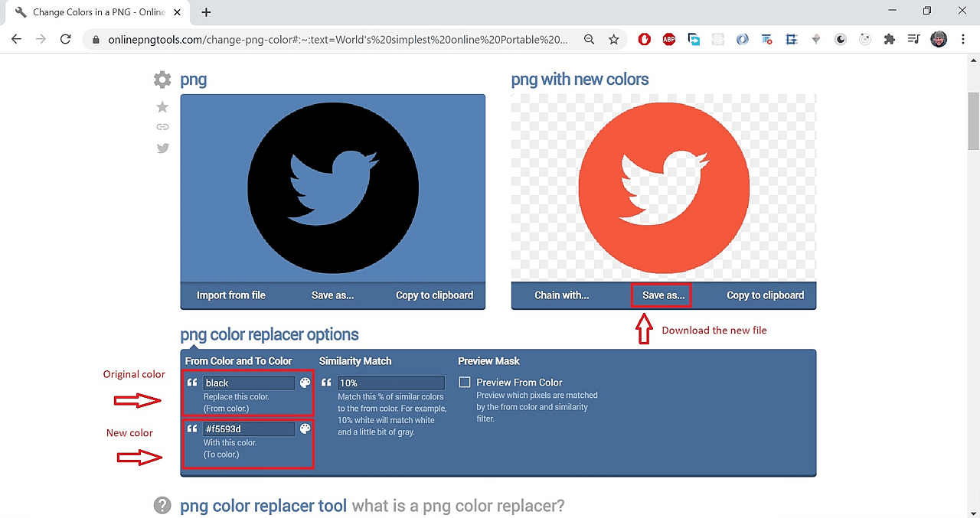
Task: Click Chain with... button
Action: 561,295
